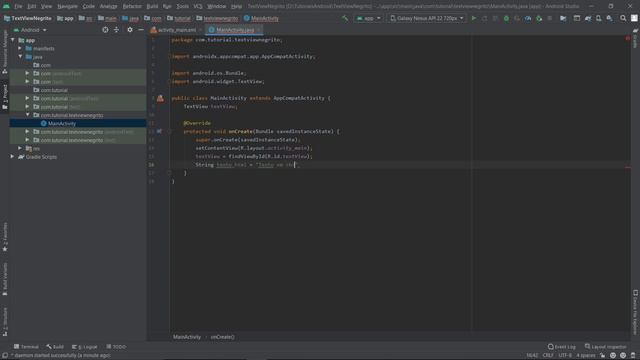
Task: Open the Build tool window button
Action: [x=55, y=347]
